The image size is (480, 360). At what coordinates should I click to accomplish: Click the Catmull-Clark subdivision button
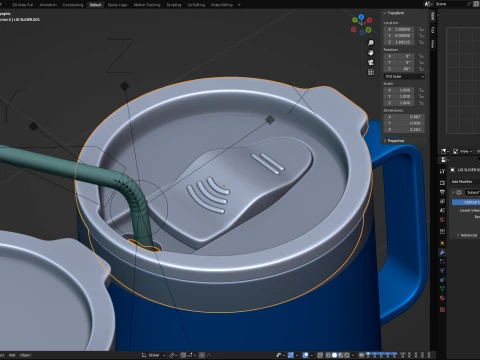click(466, 202)
